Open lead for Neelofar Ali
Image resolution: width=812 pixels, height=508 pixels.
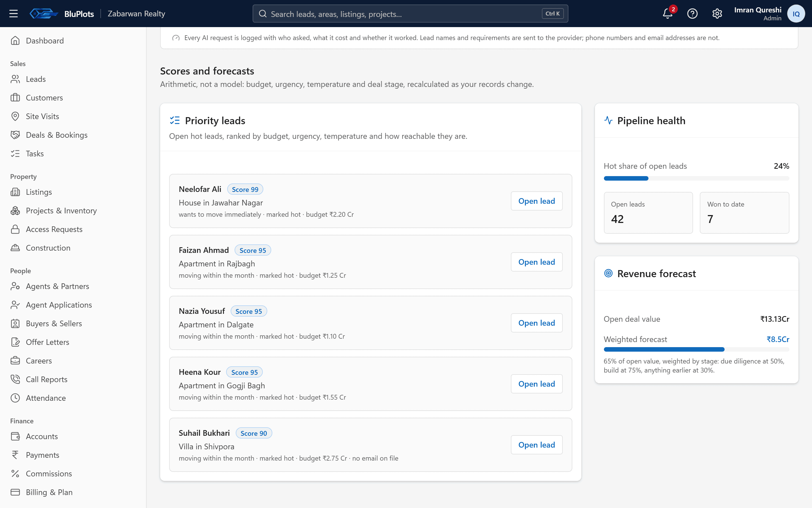[537, 201]
